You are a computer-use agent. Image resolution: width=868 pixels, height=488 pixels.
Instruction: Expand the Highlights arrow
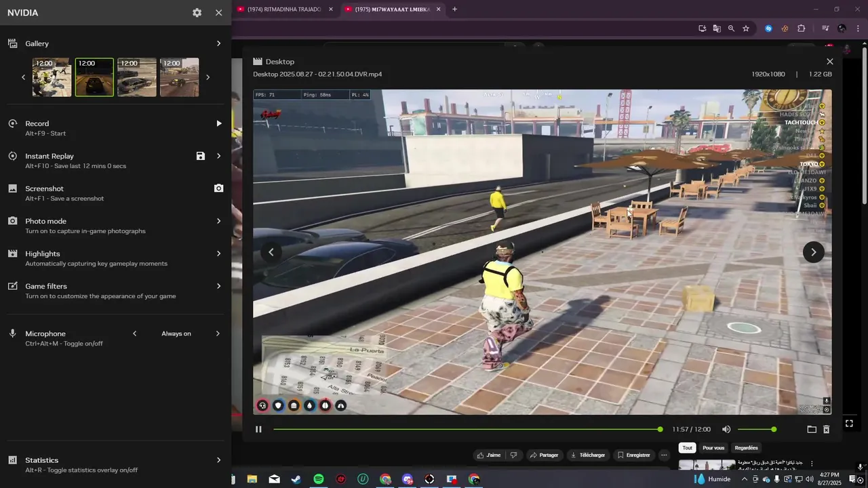(x=218, y=253)
